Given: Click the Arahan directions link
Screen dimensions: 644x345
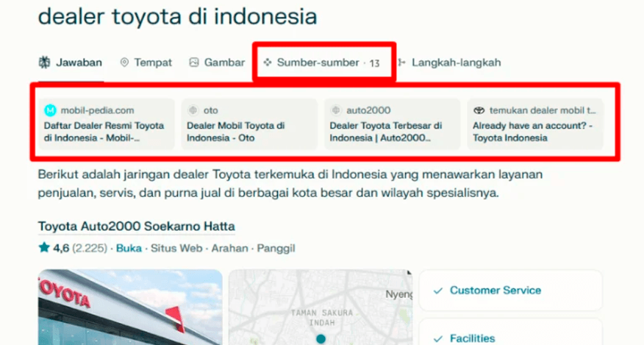Looking at the screenshot, I should [229, 249].
